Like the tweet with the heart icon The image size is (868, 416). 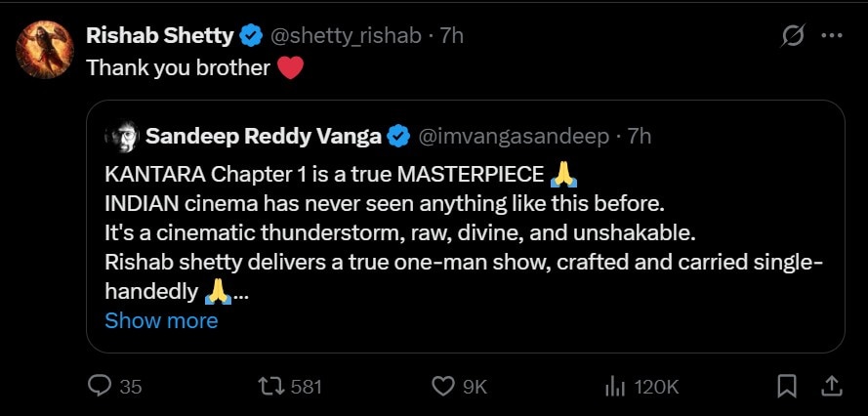(x=444, y=387)
